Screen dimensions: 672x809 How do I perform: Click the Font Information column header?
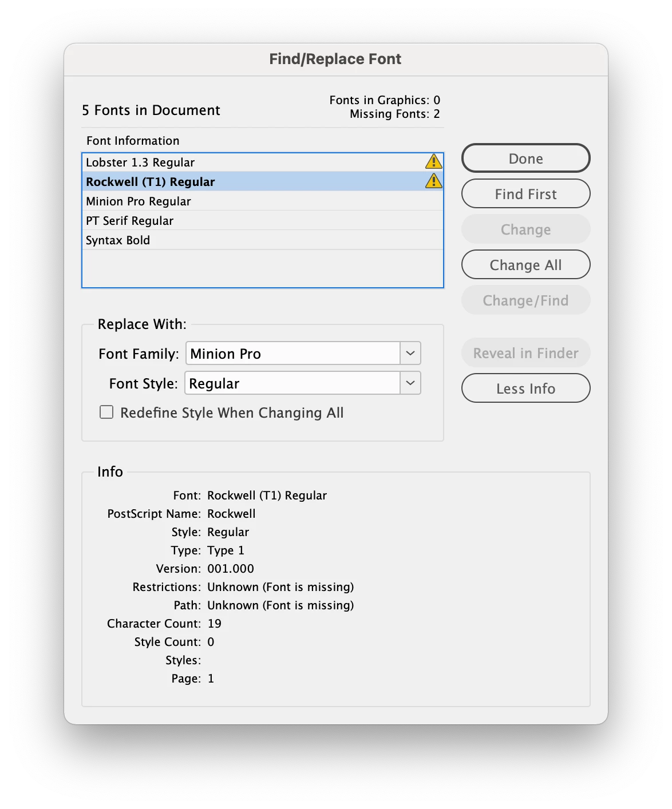pyautogui.click(x=133, y=140)
